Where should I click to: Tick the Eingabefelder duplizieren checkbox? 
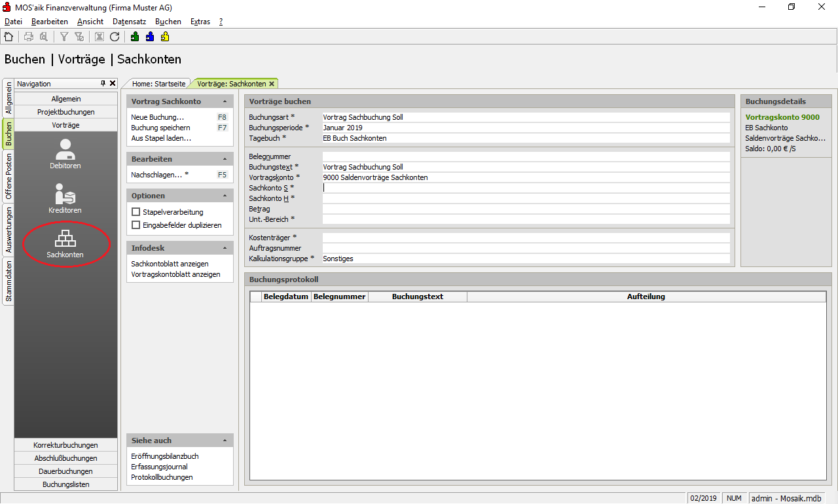click(136, 225)
